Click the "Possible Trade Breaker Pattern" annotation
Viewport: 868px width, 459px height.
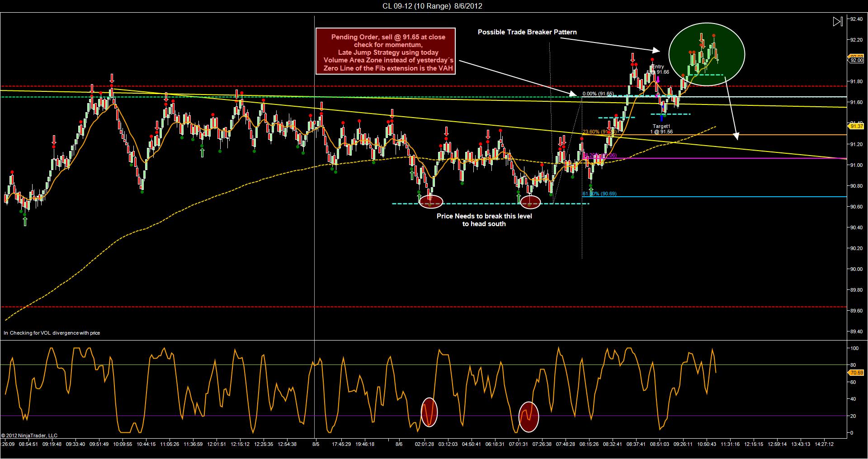tap(527, 32)
